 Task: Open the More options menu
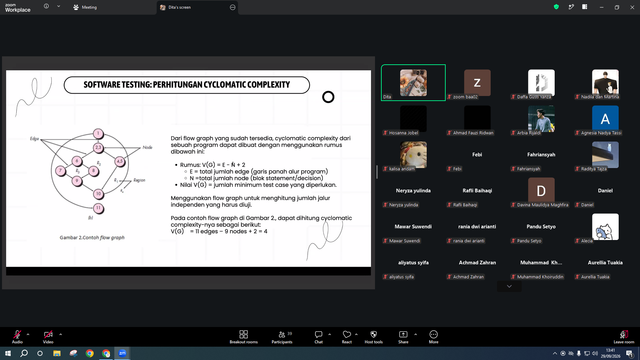click(x=433, y=337)
